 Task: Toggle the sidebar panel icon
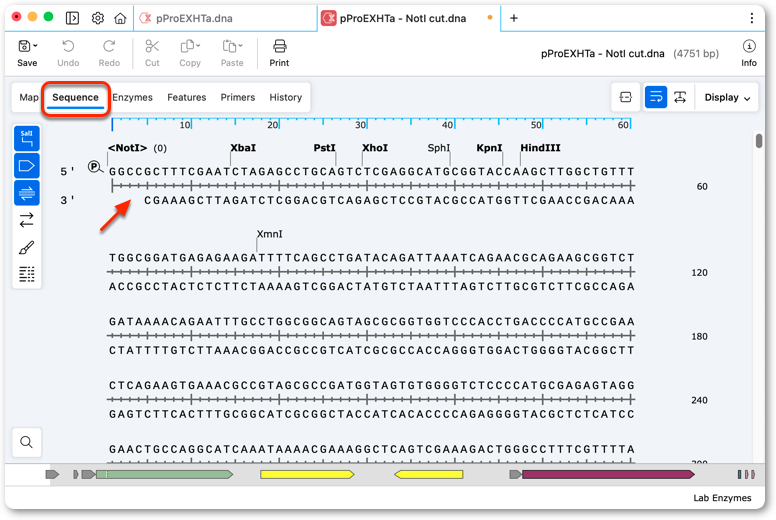[x=72, y=18]
